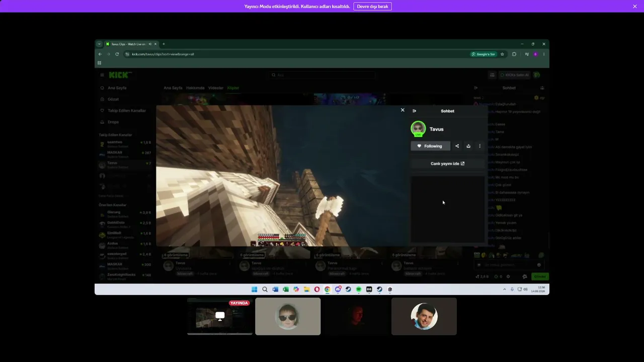Open Excel from the taskbar
The image size is (644, 362).
point(285,289)
